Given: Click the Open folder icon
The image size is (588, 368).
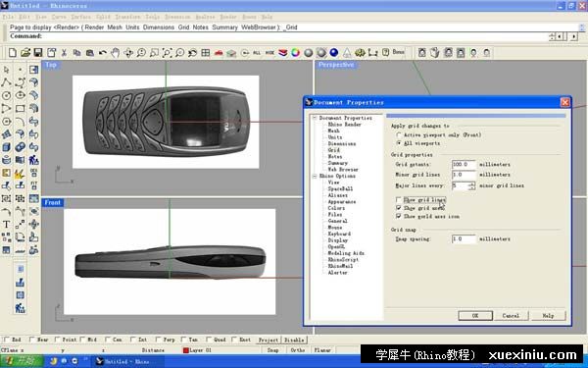Looking at the screenshot, I should point(25,53).
